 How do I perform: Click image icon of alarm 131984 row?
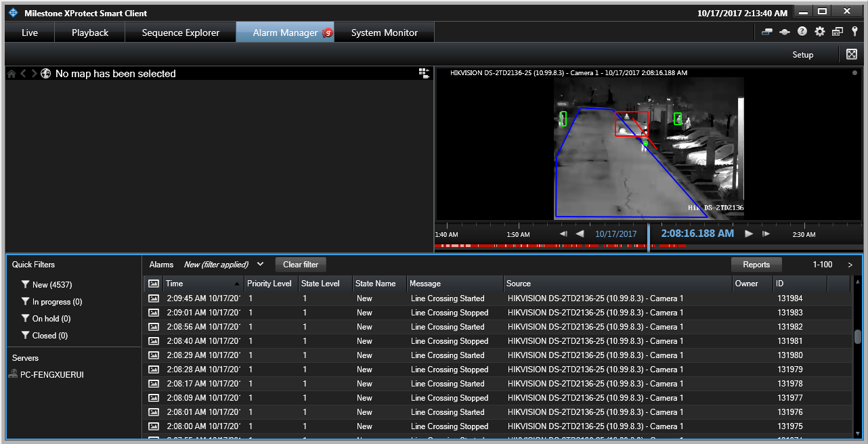click(154, 298)
